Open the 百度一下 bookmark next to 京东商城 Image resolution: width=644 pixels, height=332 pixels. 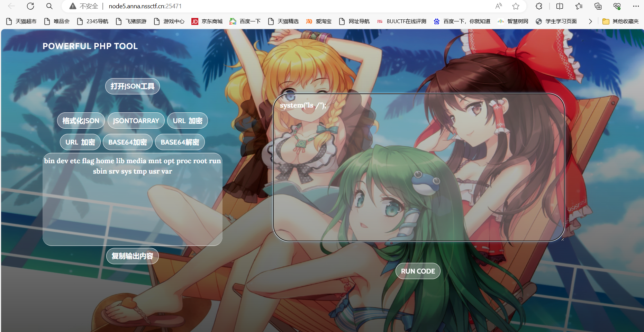tap(245, 21)
